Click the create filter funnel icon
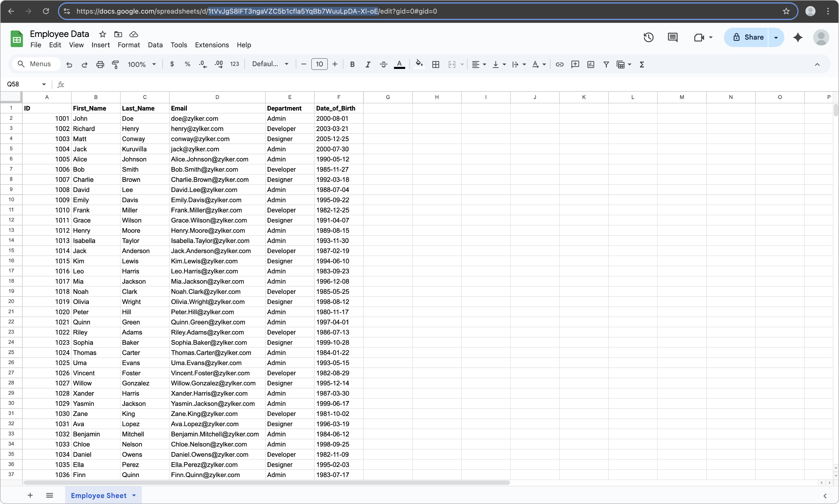 606,64
